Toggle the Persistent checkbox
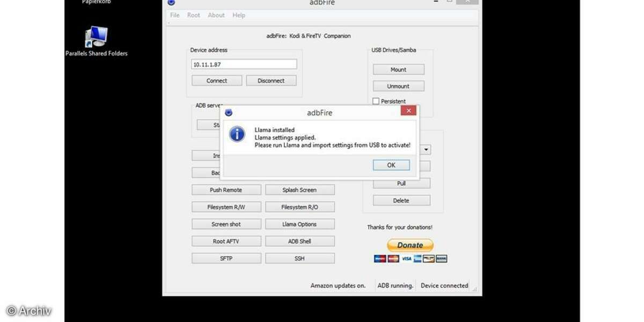 pos(376,101)
